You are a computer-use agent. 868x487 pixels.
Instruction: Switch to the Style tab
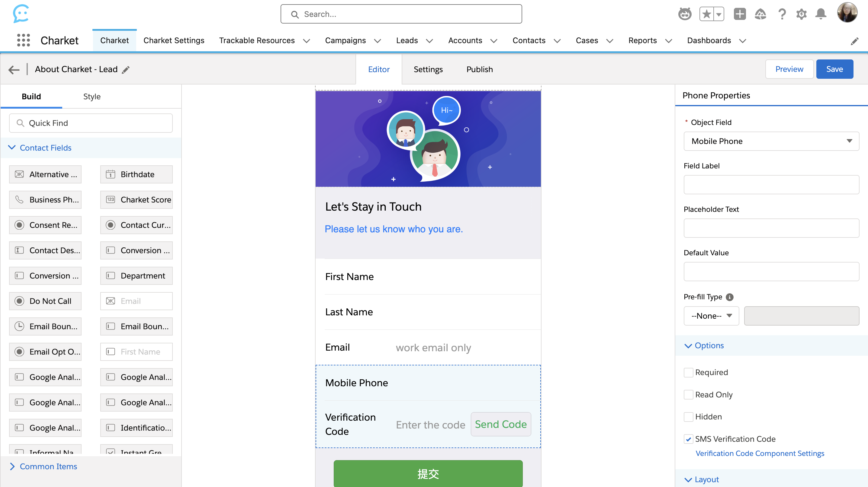[x=92, y=97]
